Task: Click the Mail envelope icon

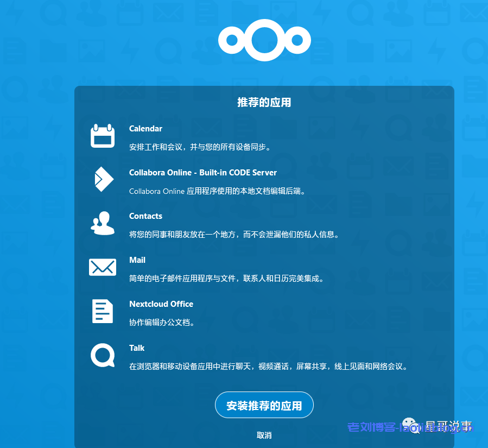Action: coord(103,267)
